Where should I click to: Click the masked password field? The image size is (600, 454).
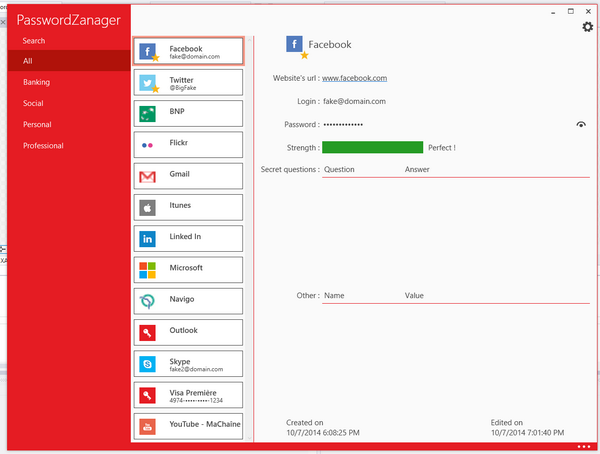point(343,124)
